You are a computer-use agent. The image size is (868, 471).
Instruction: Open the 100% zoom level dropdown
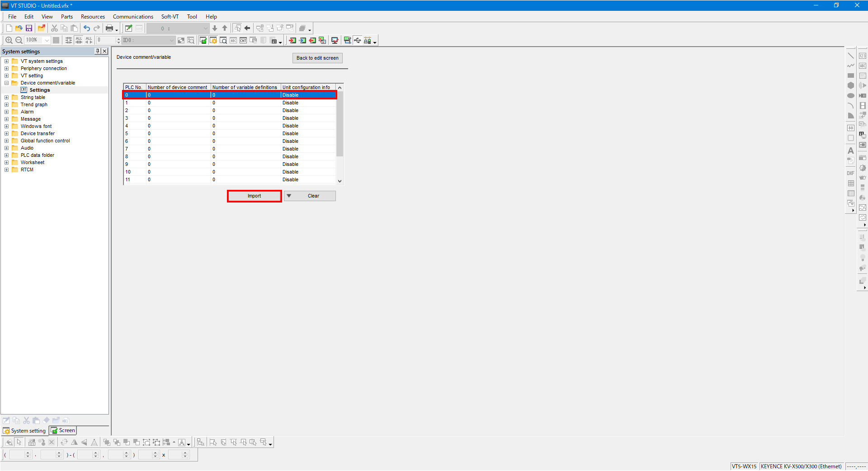click(x=47, y=40)
